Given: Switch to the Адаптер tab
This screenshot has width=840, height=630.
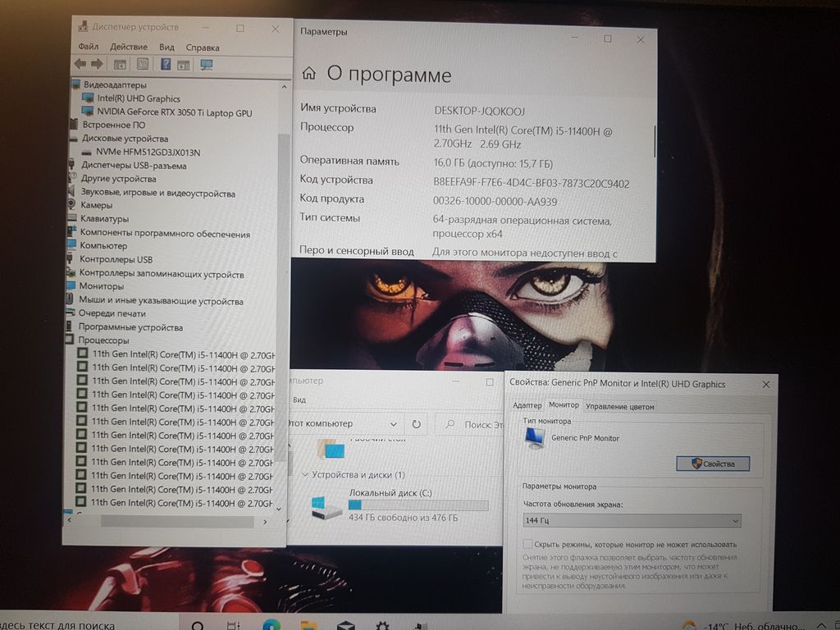Looking at the screenshot, I should pyautogui.click(x=527, y=405).
